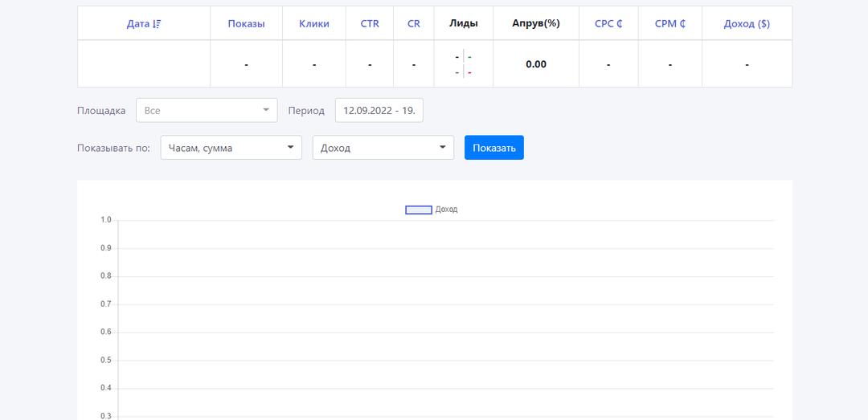Expand the Часам, сумма dropdown
Image resolution: width=868 pixels, height=420 pixels.
click(x=231, y=148)
